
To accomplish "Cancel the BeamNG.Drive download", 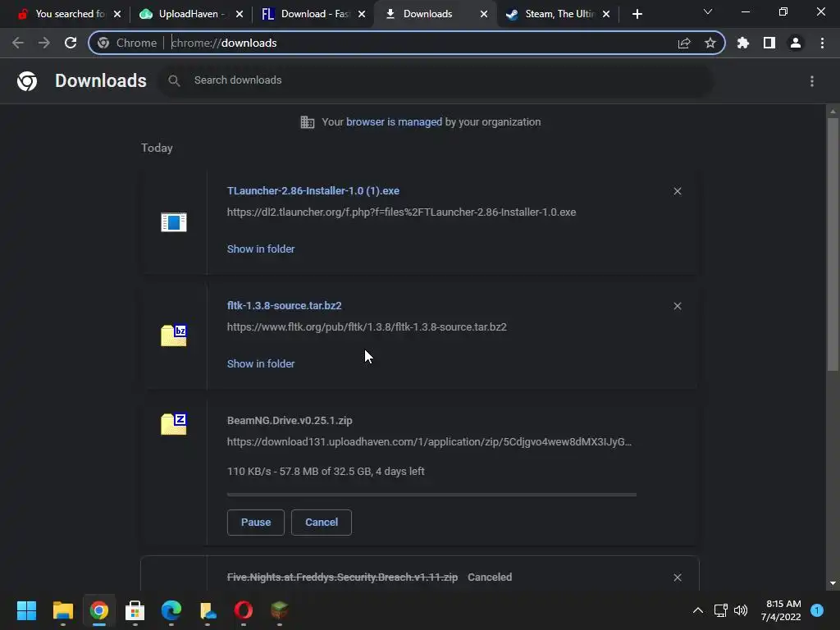I will [x=322, y=523].
